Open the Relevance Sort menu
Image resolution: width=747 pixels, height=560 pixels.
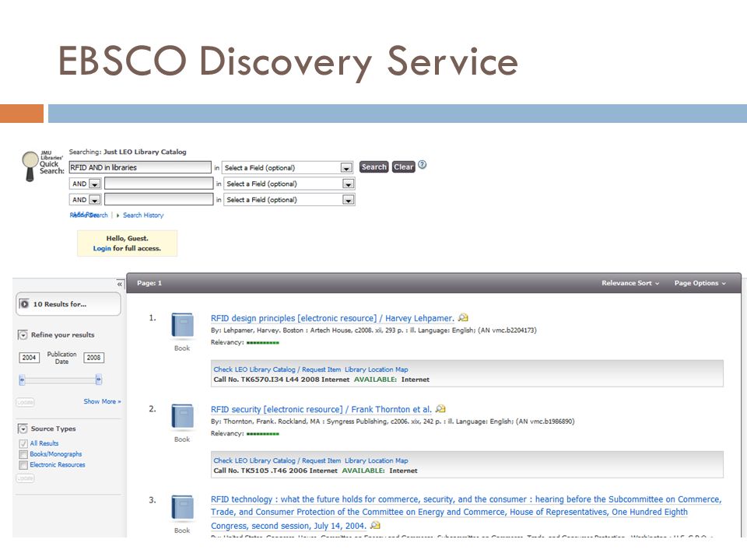point(630,283)
